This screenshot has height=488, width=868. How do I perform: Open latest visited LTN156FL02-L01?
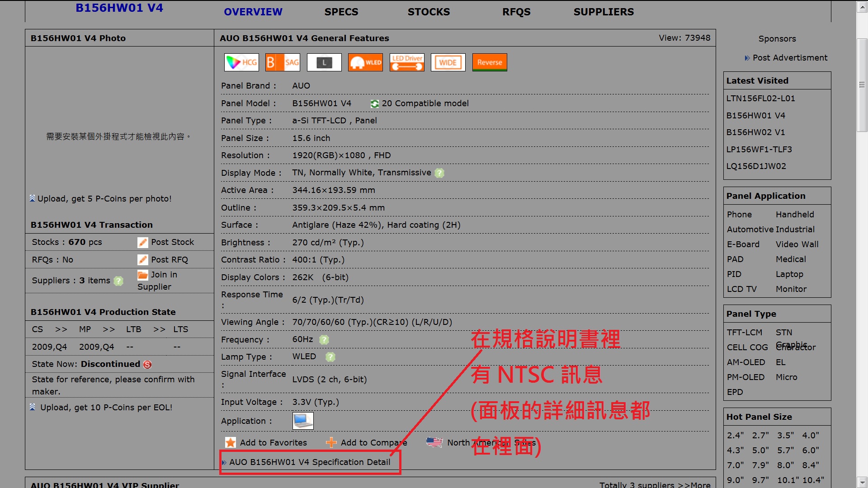click(x=760, y=99)
